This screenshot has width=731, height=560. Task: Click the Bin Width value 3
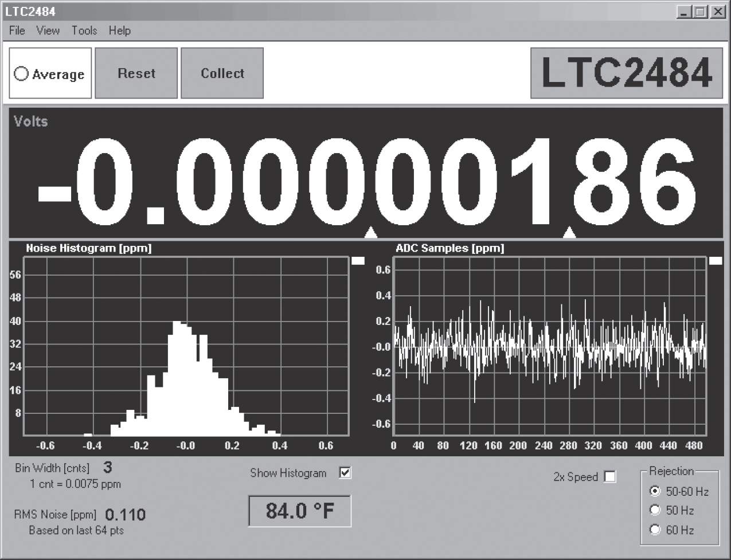pyautogui.click(x=108, y=468)
